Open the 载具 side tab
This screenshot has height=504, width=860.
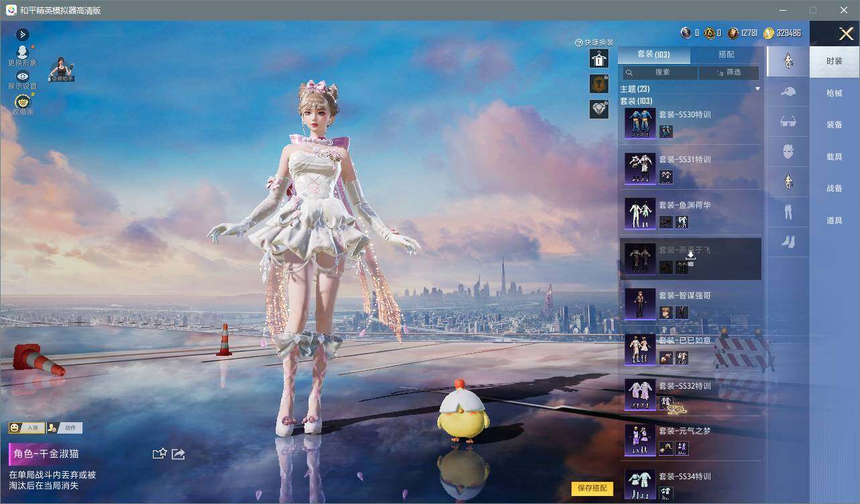pyautogui.click(x=835, y=156)
